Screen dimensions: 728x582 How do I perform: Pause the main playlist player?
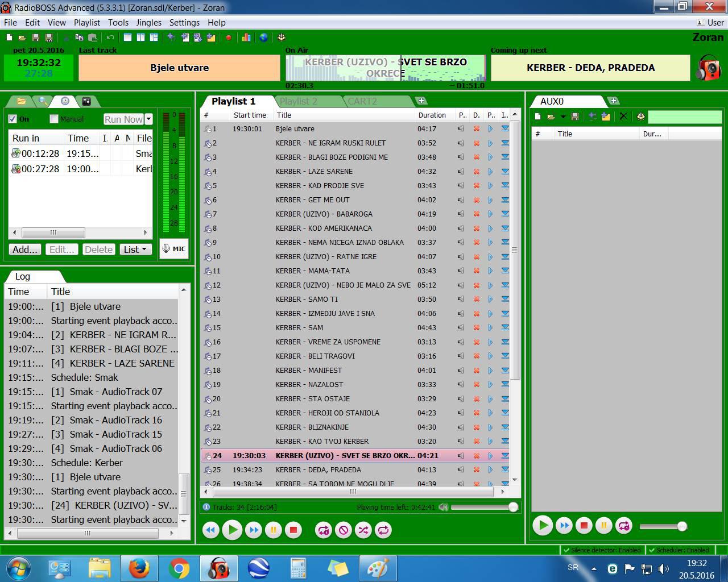point(273,530)
